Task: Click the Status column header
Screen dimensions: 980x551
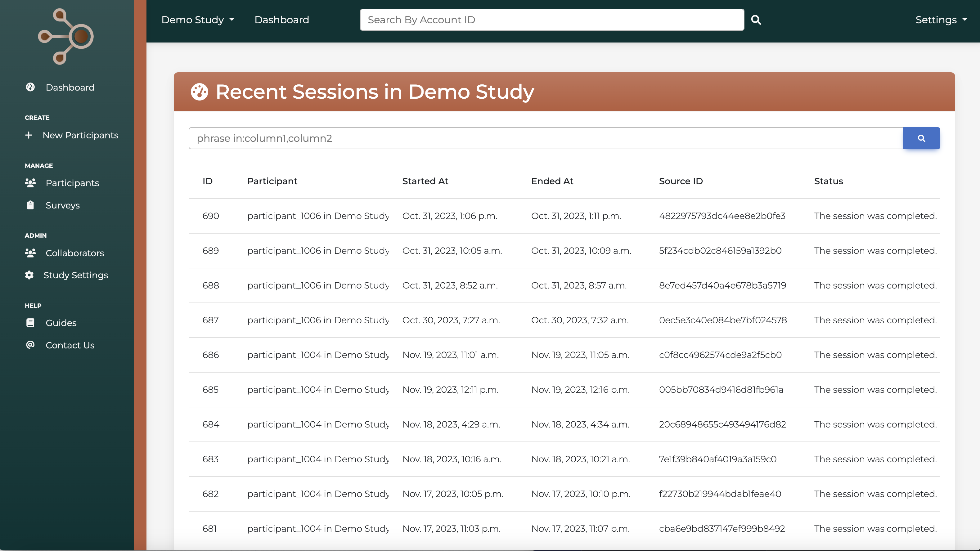Action: (x=829, y=181)
